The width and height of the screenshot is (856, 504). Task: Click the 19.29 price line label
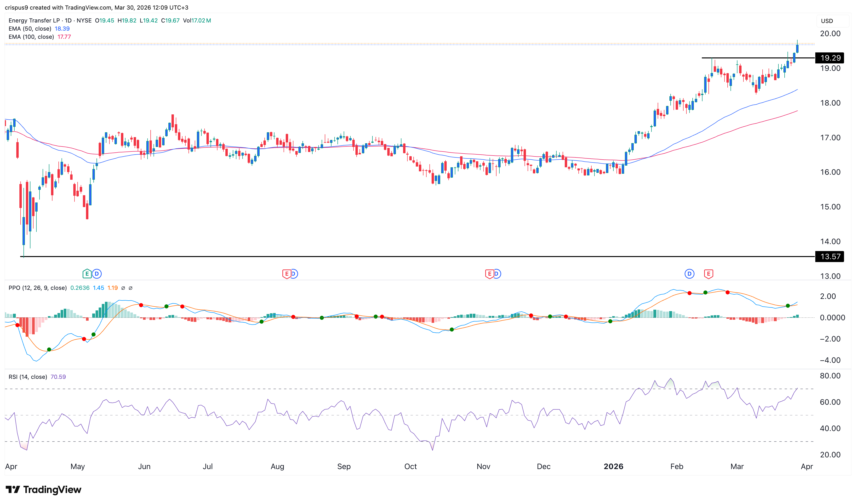click(830, 58)
